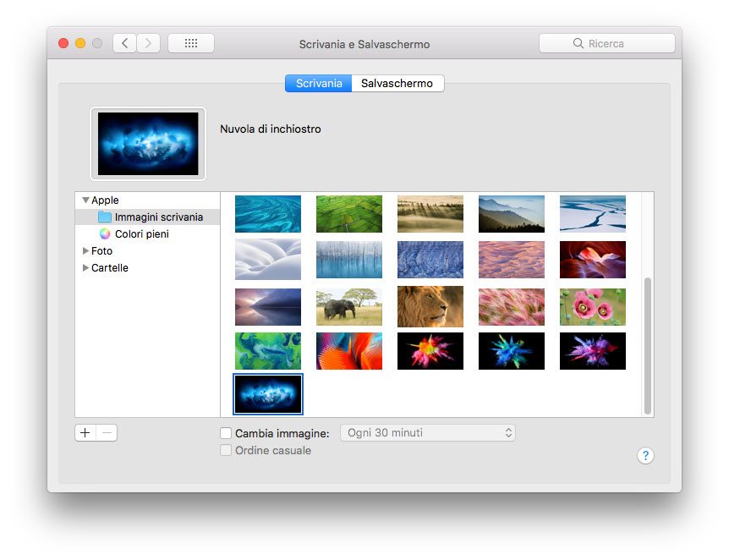Click the wallpaper list vertical scrollbar

[x=648, y=345]
